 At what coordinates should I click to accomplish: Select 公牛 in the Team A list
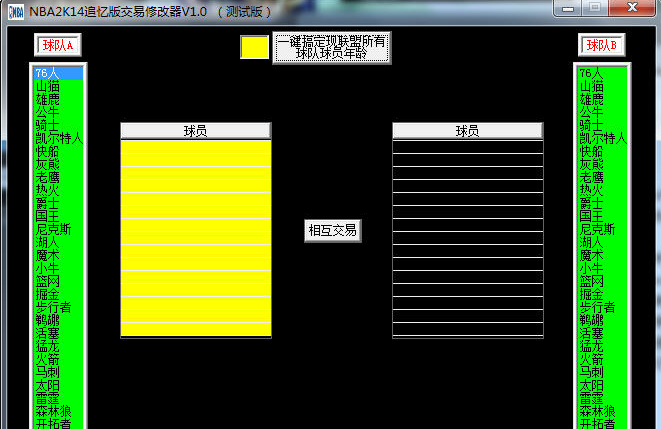pos(59,113)
